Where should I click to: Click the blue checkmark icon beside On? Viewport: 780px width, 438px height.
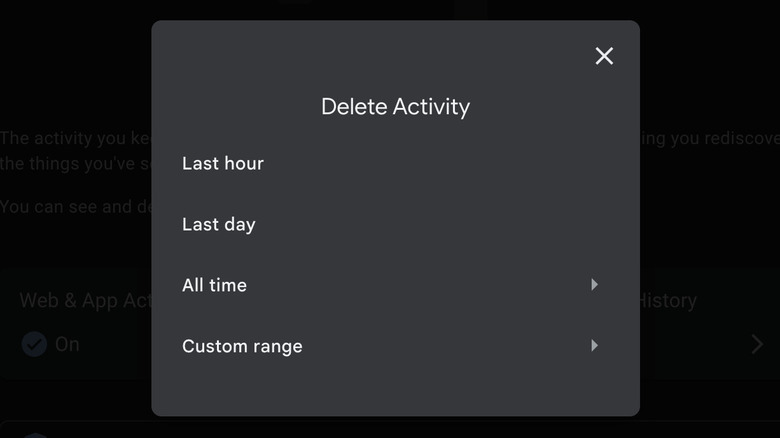click(35, 344)
